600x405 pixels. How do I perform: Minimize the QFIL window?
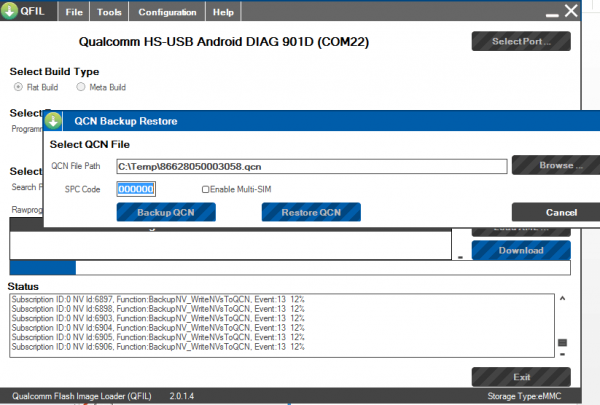[x=552, y=15]
